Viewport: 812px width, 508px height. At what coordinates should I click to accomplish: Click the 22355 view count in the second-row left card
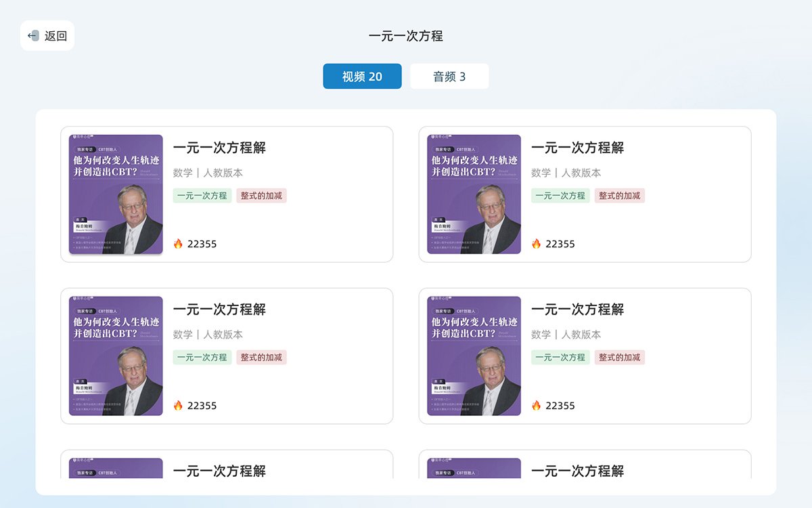pos(202,406)
